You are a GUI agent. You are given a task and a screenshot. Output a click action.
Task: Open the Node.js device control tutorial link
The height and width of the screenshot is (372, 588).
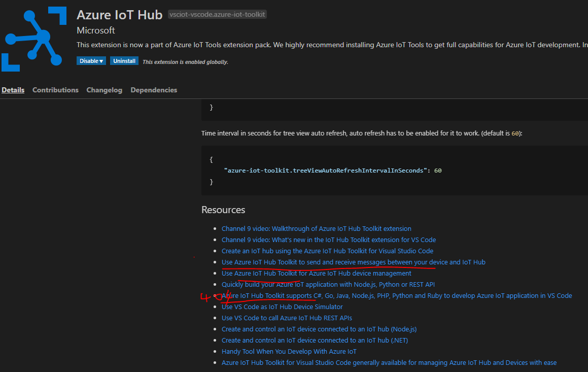pos(319,329)
